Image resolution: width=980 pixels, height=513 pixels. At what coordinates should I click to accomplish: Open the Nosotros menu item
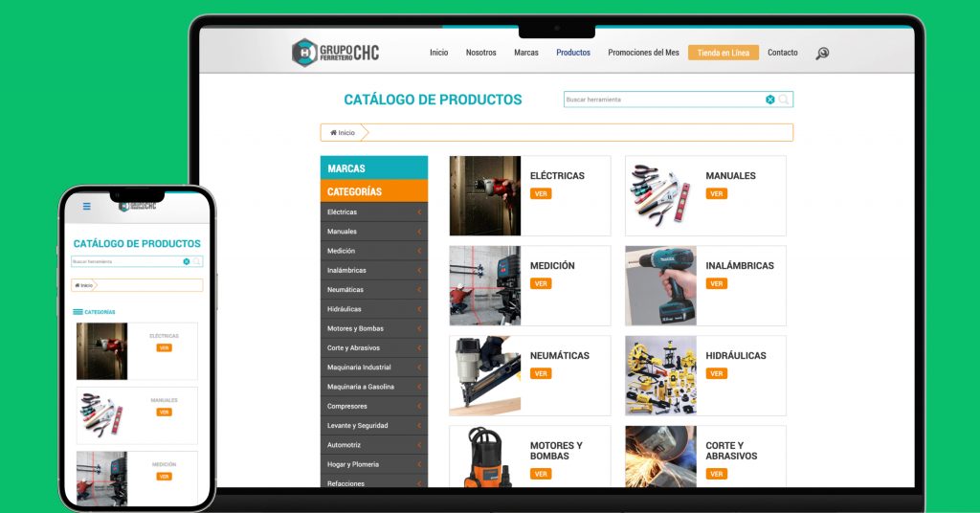pyautogui.click(x=480, y=53)
